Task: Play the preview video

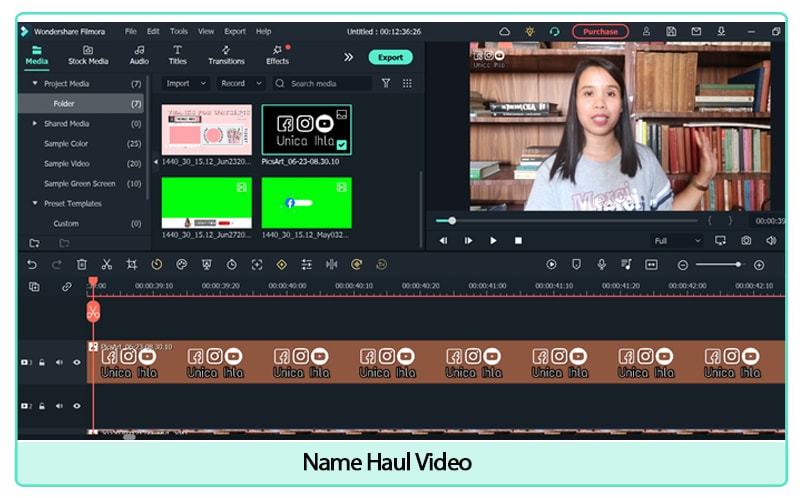Action: coord(493,240)
